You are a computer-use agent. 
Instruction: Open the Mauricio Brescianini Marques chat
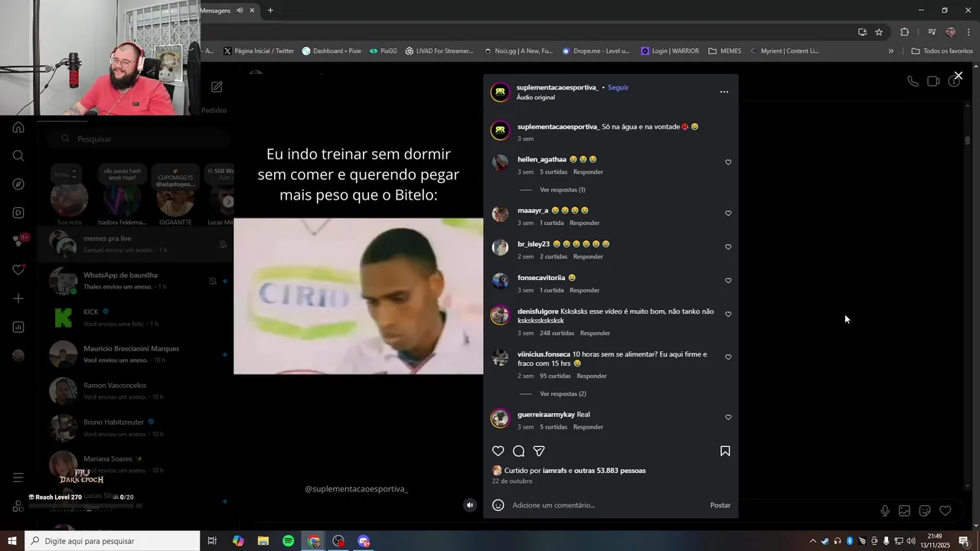[135, 354]
